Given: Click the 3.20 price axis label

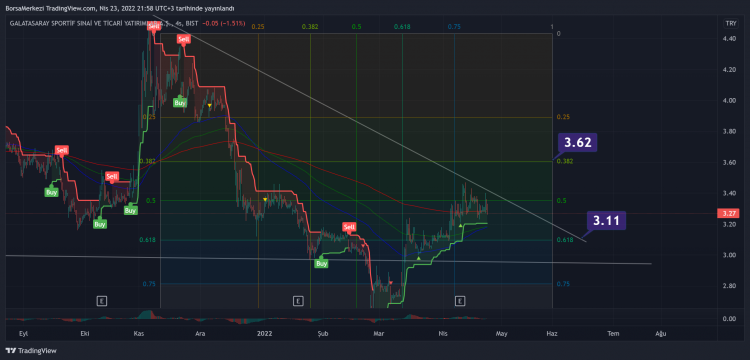Looking at the screenshot, I should click(x=729, y=224).
